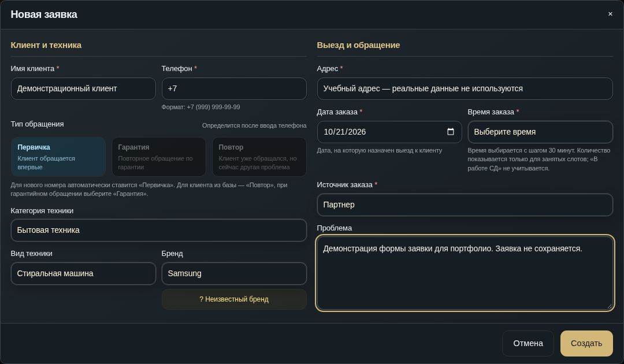The width and height of the screenshot is (624, 364).
Task: Click the Тип обращения label
Action: (37, 124)
